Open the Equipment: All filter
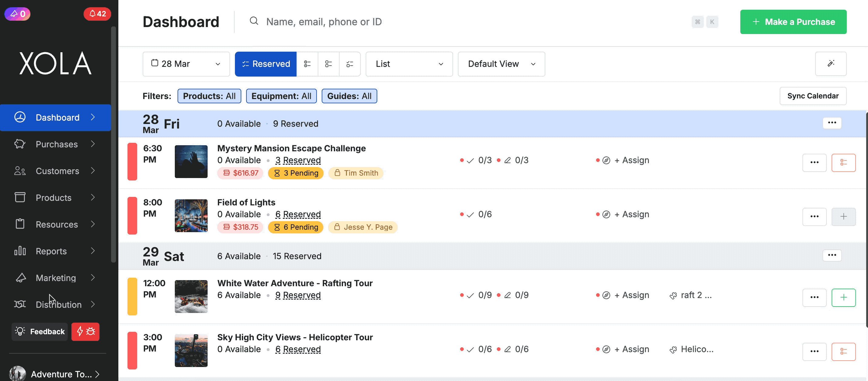Screen dimensions: 868x381 pos(281,96)
